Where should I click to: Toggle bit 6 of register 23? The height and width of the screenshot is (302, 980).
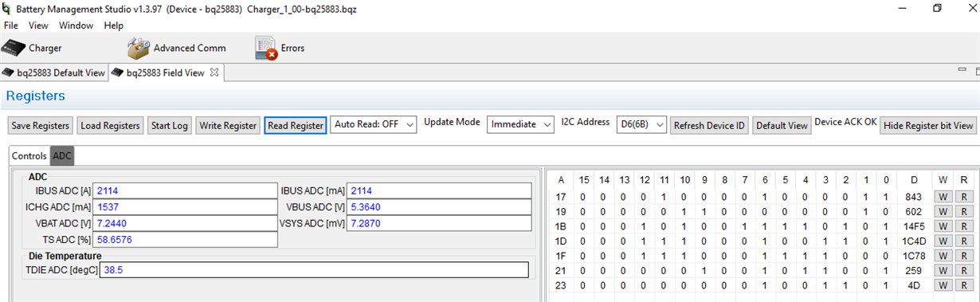click(x=765, y=285)
